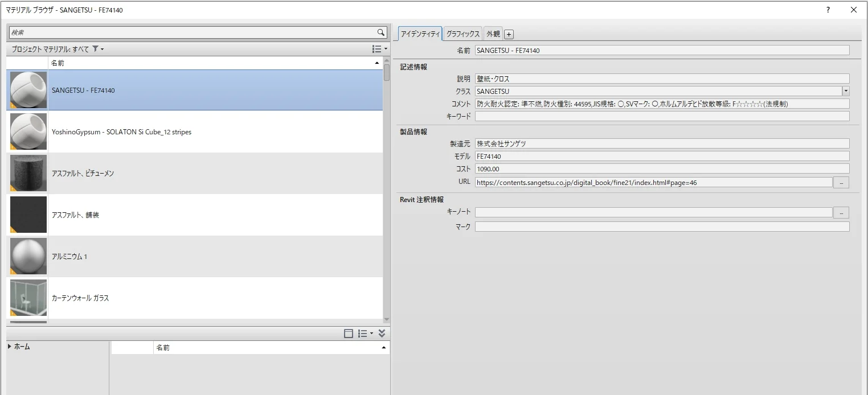Switch to the アイデンティティ tab
This screenshot has height=395, width=868.
point(420,34)
